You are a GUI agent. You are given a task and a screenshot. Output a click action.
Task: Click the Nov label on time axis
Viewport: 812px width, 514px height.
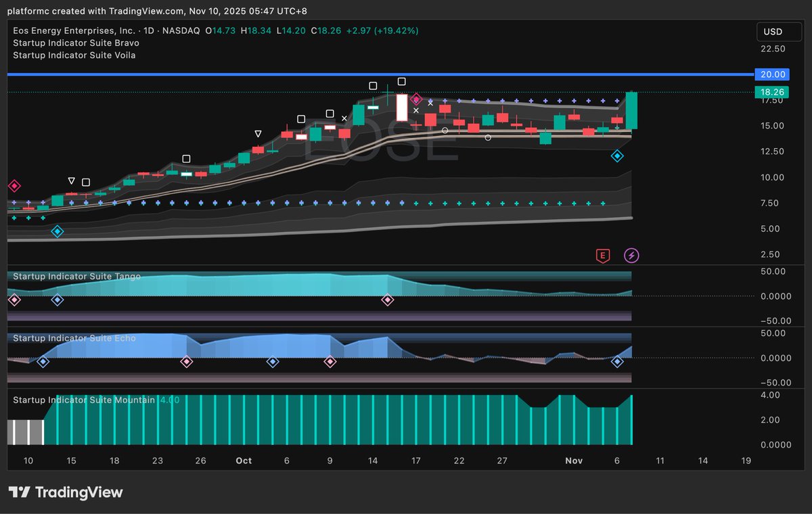[574, 461]
